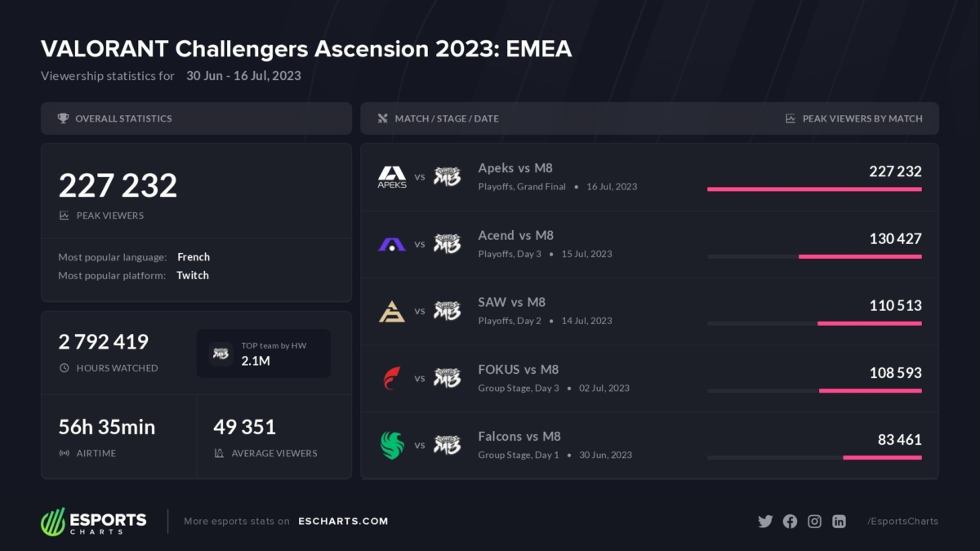Click the Twitter icon in the footer

[x=765, y=522]
